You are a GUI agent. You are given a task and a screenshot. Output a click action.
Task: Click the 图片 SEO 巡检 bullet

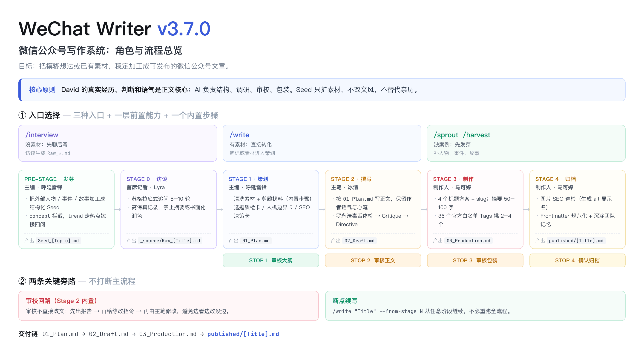coord(576,203)
